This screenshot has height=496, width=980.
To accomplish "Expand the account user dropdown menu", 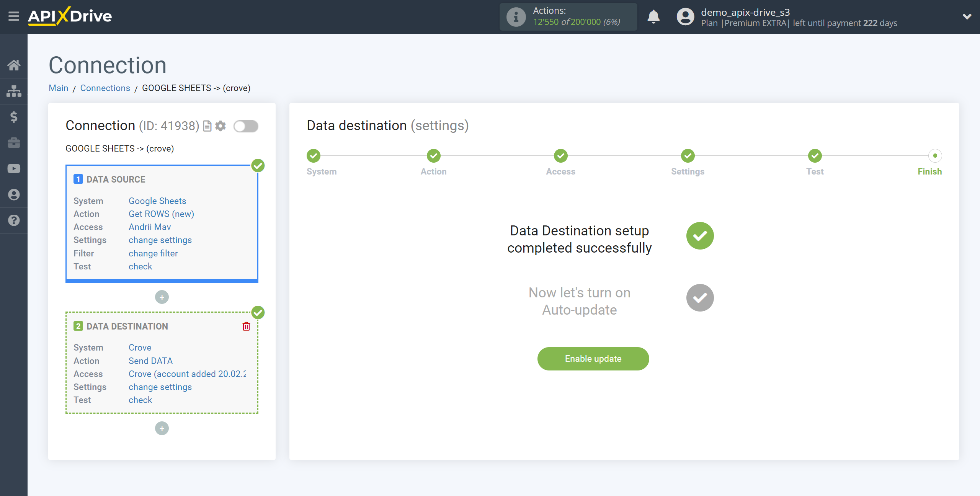I will pyautogui.click(x=967, y=16).
